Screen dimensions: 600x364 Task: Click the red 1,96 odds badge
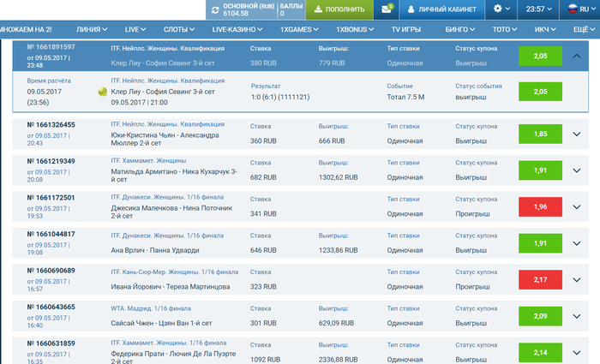pos(540,207)
